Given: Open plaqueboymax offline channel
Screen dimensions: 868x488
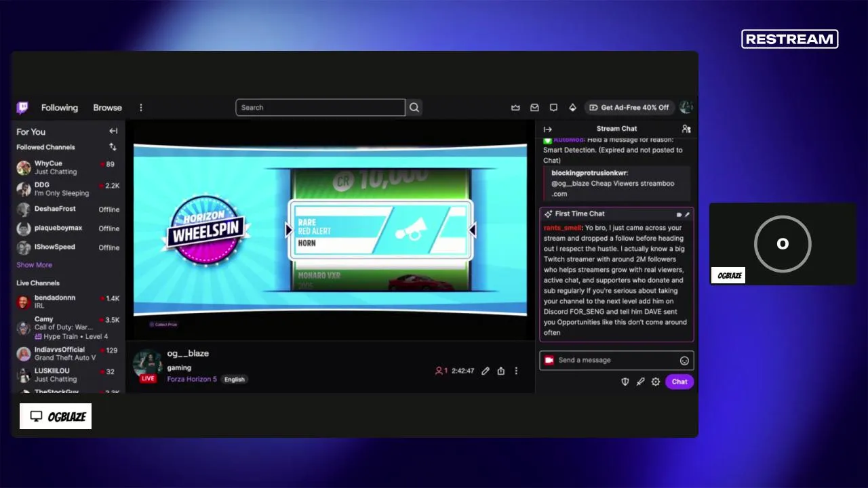Looking at the screenshot, I should tap(68, 228).
